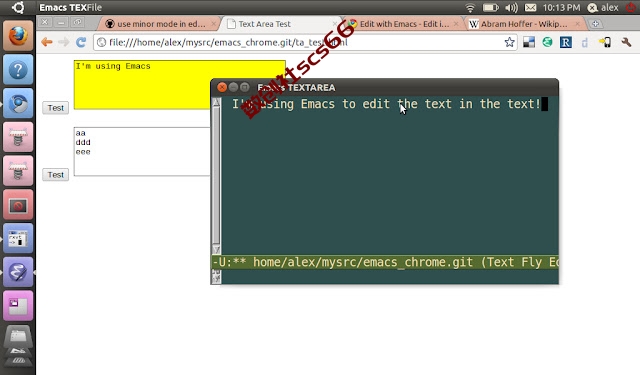Click into the textarea containing 'aa ddd eee'
Image resolution: width=640 pixels, height=375 pixels.
(142, 151)
